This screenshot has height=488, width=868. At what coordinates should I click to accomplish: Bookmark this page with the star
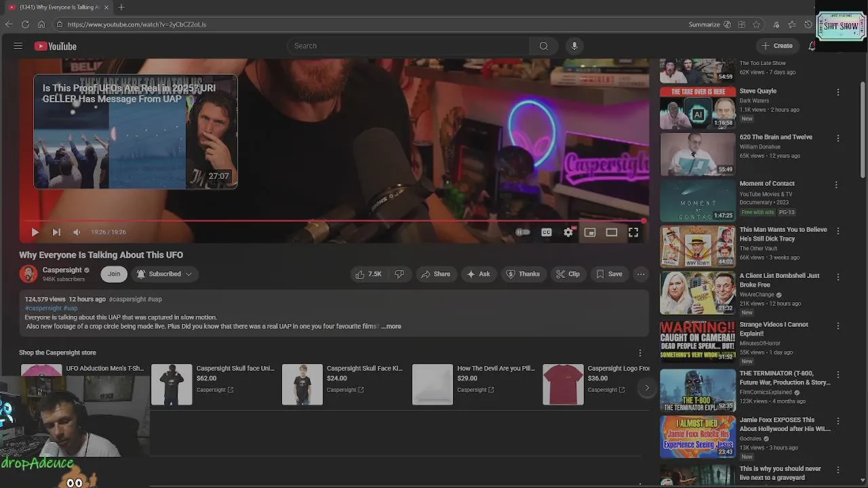(x=756, y=24)
